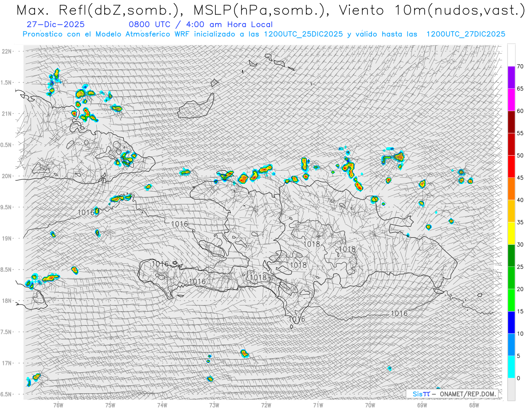Select the dark green 25–30 dBZ segment
Viewport: 532px width, 411px height.
(x=511, y=255)
